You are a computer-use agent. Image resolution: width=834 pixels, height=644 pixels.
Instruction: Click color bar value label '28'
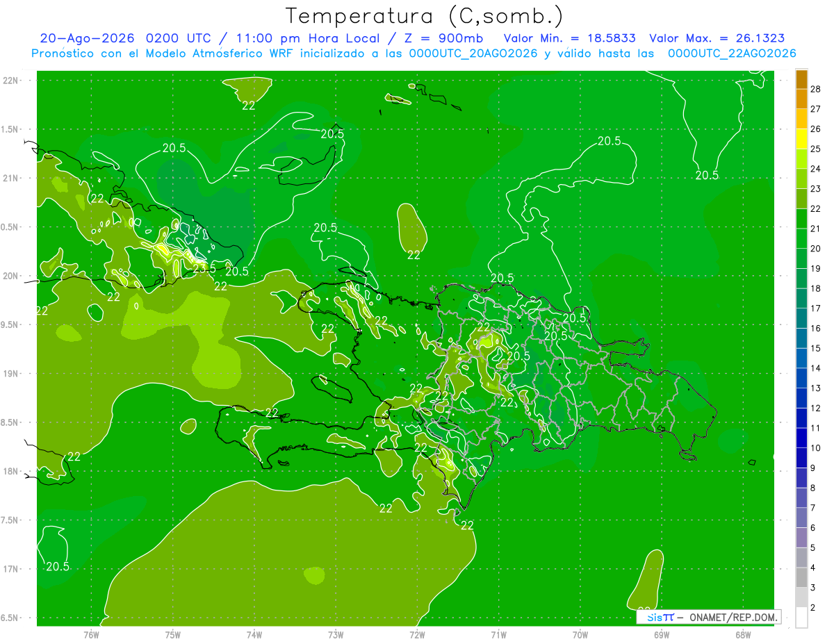817,89
